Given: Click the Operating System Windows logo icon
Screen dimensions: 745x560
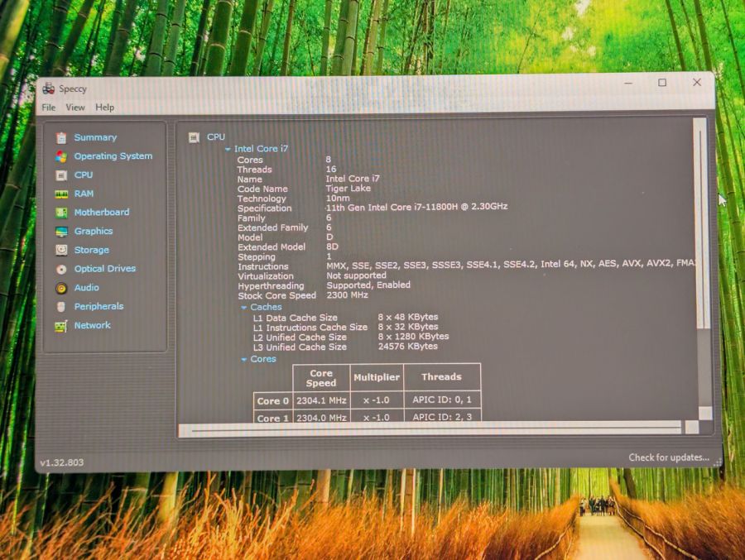Looking at the screenshot, I should [61, 156].
